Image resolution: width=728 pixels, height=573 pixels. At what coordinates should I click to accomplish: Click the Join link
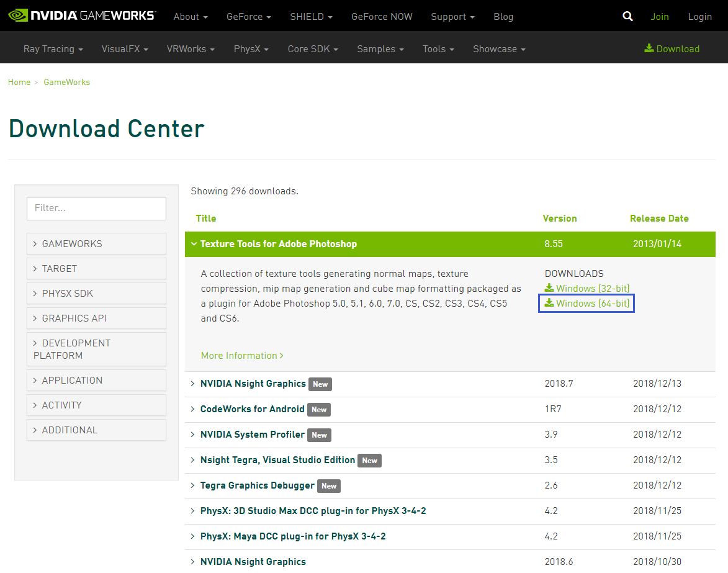point(659,17)
